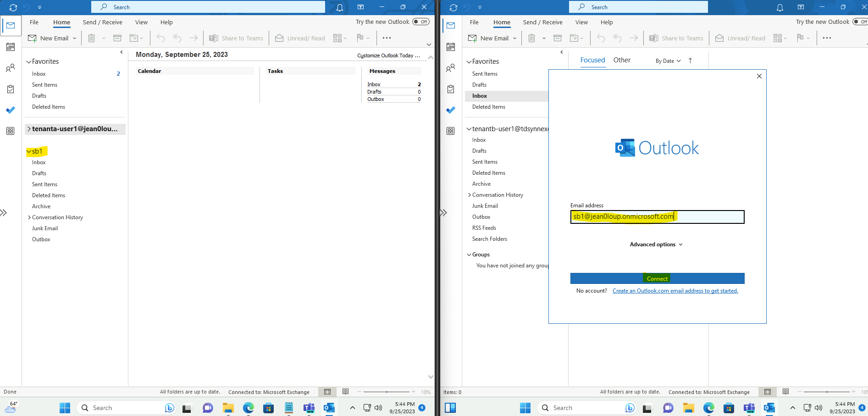Open Mail view in left Outlook sidebar

pyautogui.click(x=11, y=26)
